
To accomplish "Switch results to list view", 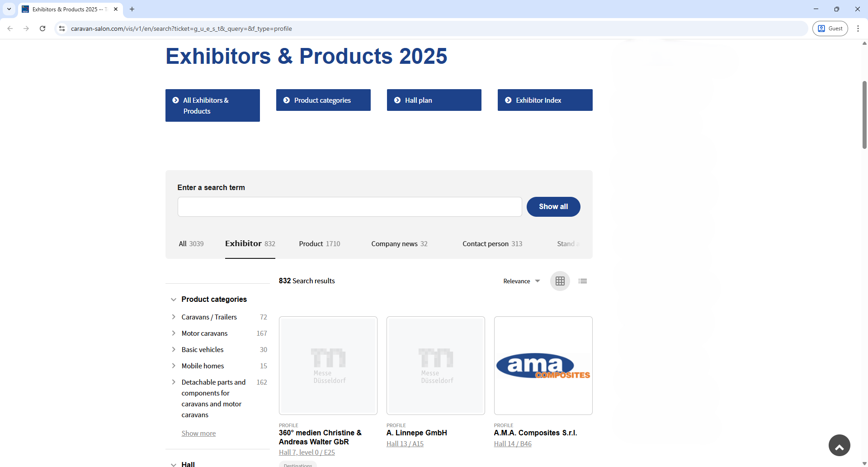I will (x=582, y=281).
